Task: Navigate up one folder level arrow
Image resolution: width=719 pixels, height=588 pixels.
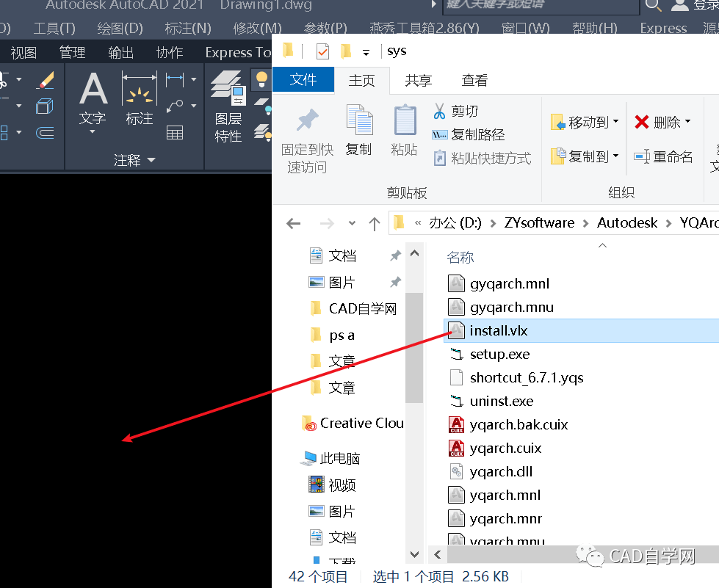Action: coord(374,223)
